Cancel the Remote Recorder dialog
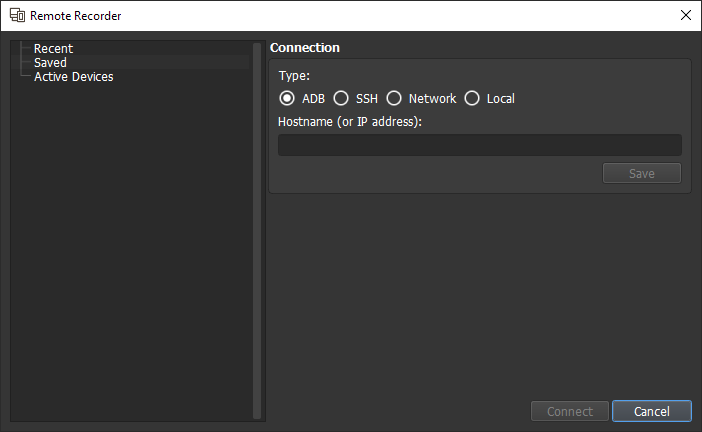The width and height of the screenshot is (702, 432). pyautogui.click(x=651, y=411)
